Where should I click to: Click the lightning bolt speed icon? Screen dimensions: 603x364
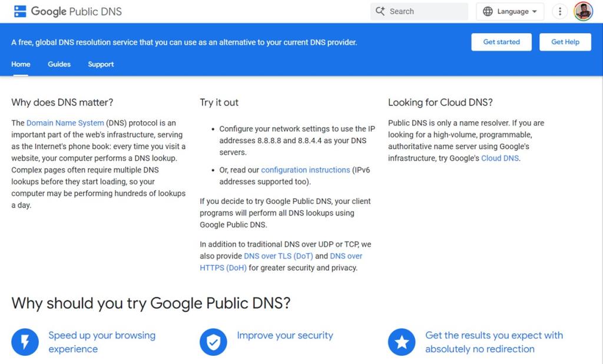[x=24, y=342]
